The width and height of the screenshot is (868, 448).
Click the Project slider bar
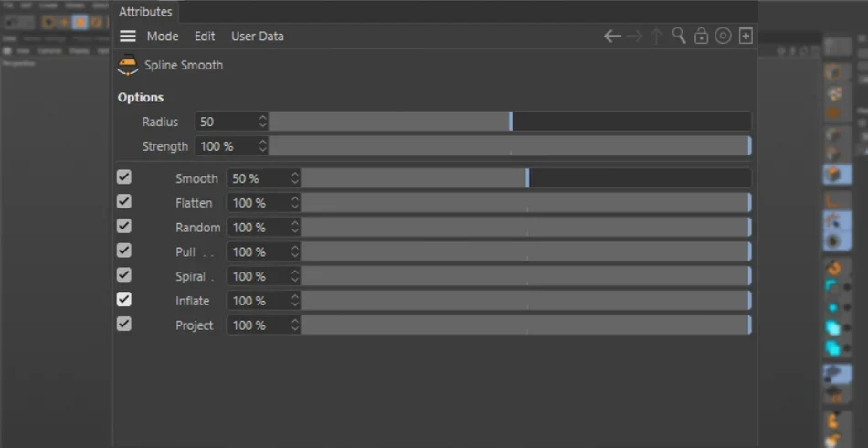tap(526, 325)
